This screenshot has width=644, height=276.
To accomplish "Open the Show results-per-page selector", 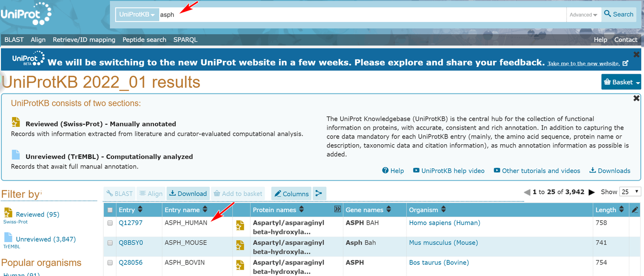I will pos(630,192).
